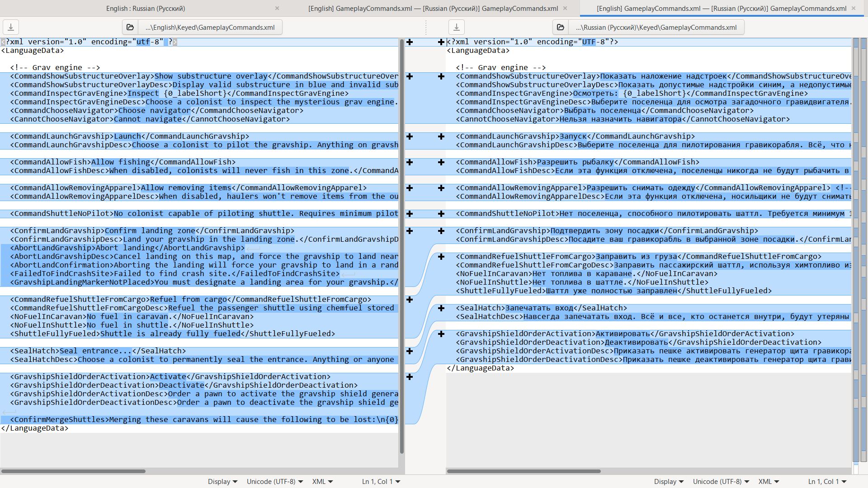Click the right pane horizontal scrollbar
868x488 pixels.
pyautogui.click(x=524, y=471)
